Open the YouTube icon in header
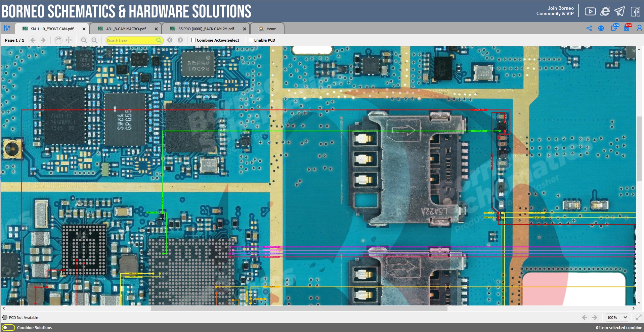644x332 pixels. point(590,11)
